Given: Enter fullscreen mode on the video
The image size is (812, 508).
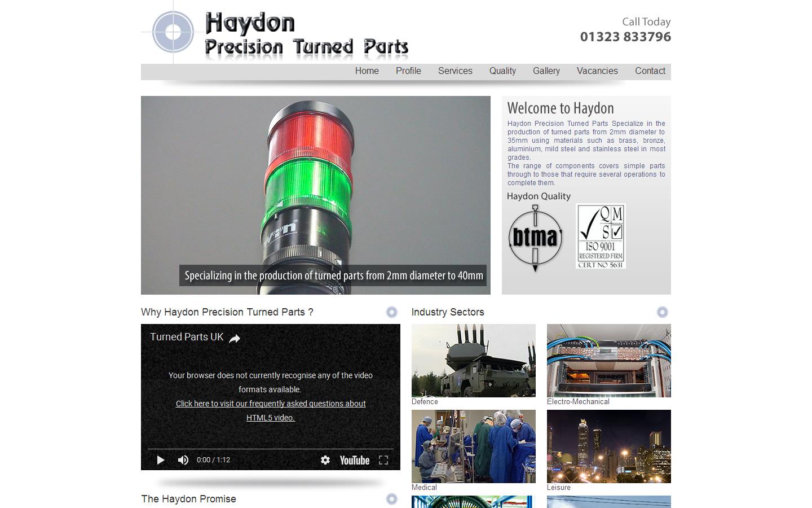Looking at the screenshot, I should tap(384, 460).
